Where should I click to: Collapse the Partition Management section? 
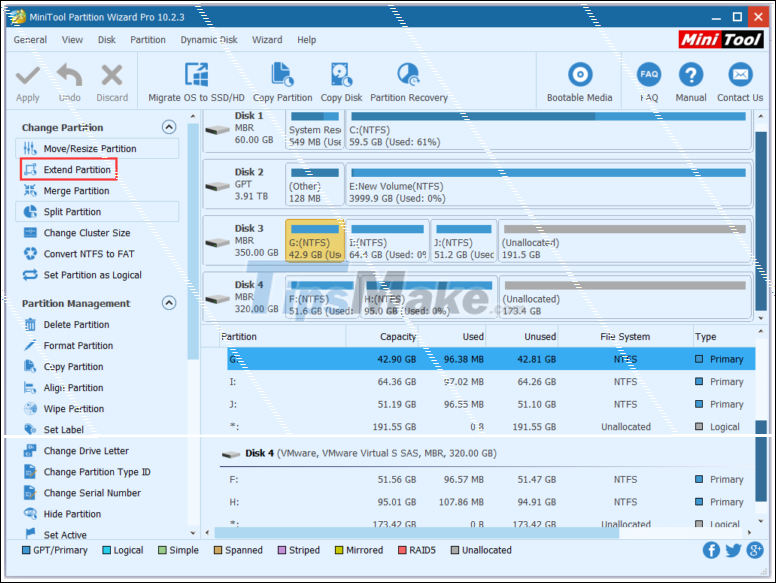[x=169, y=303]
